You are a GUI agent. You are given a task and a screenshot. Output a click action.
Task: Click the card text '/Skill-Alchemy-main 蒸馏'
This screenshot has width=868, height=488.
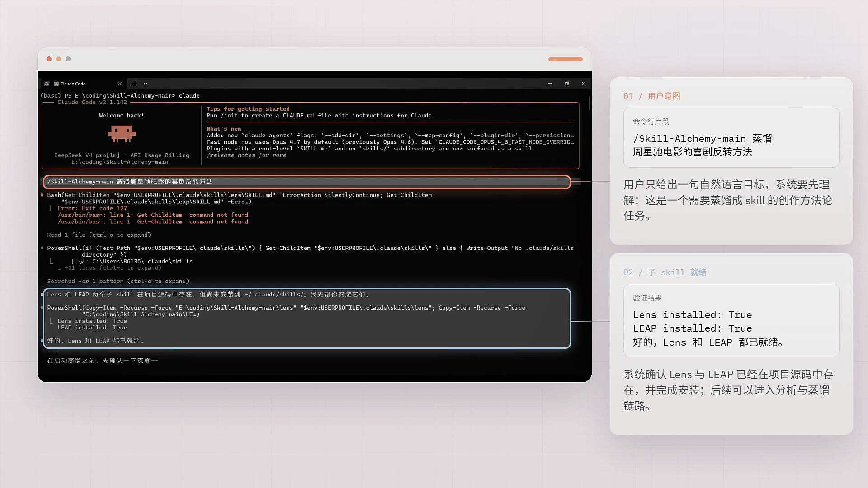pos(702,139)
